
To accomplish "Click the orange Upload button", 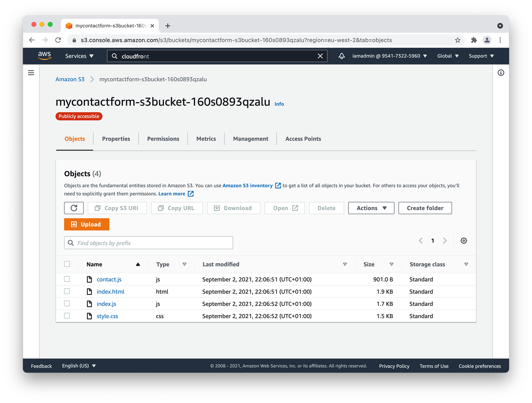I will coord(87,224).
